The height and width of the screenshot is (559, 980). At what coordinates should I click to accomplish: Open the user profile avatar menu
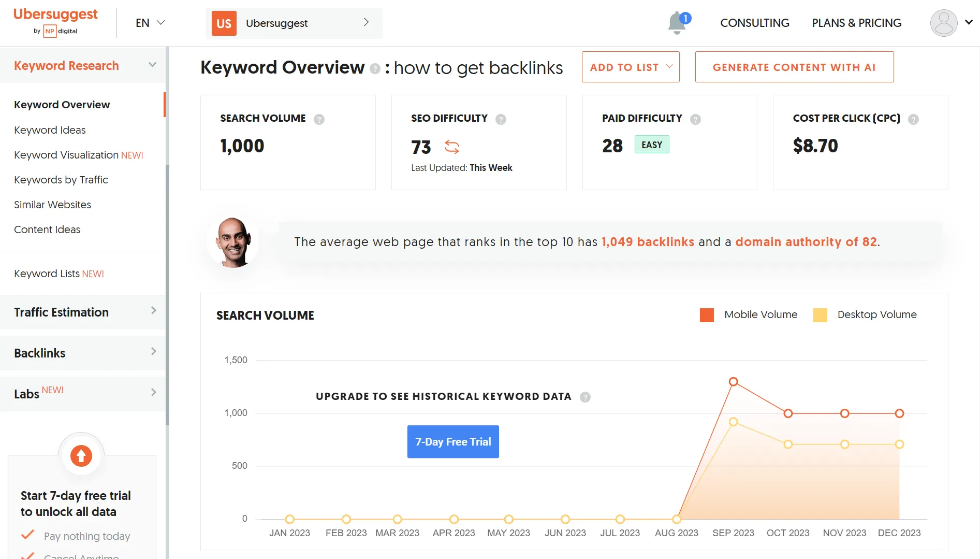coord(944,23)
